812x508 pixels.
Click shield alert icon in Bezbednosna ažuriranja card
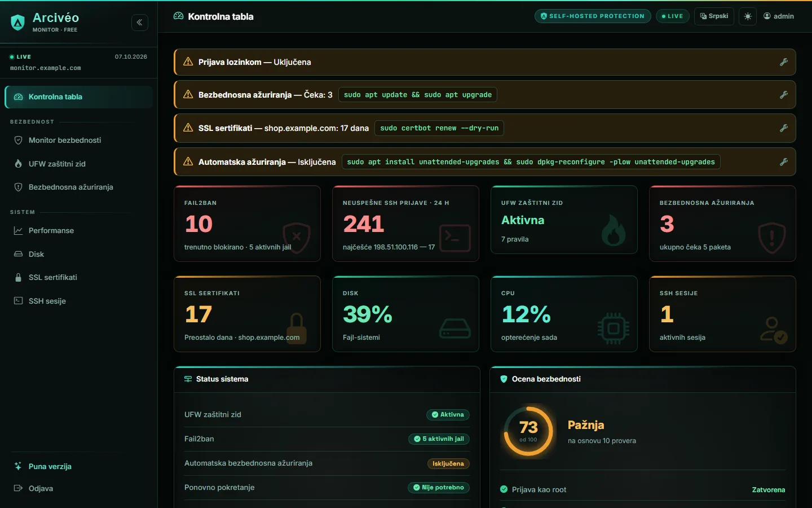(x=772, y=238)
